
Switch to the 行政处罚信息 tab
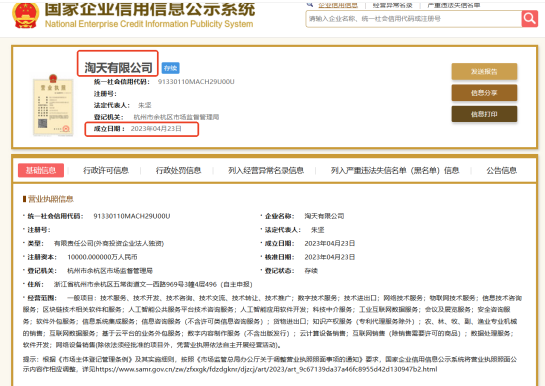tap(178, 170)
